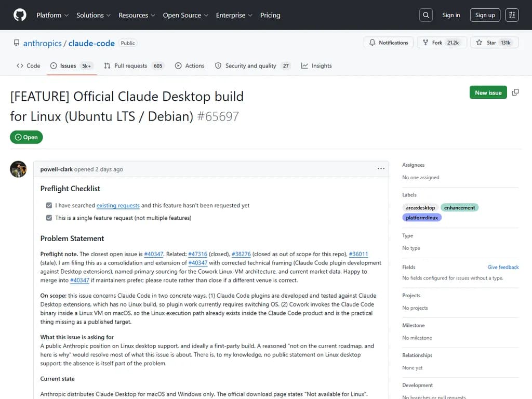This screenshot has height=399, width=532.
Task: Switch to the Pull requests tab
Action: pos(134,66)
